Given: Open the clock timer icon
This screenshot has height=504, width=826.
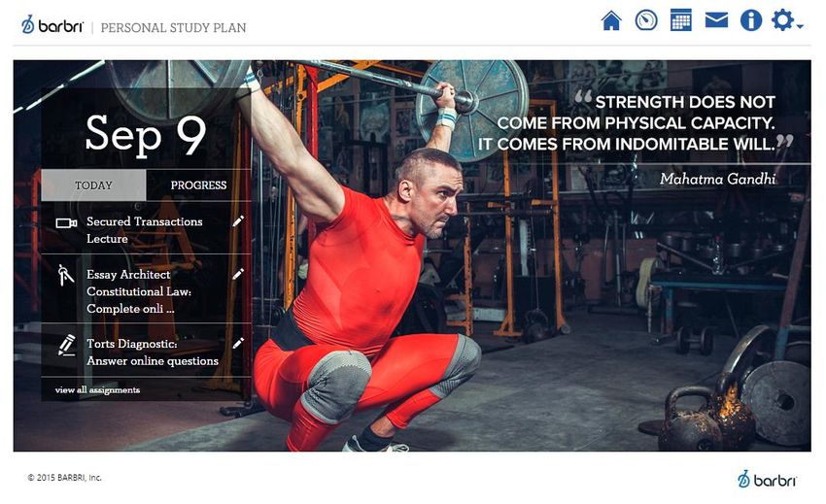Looking at the screenshot, I should point(646,20).
